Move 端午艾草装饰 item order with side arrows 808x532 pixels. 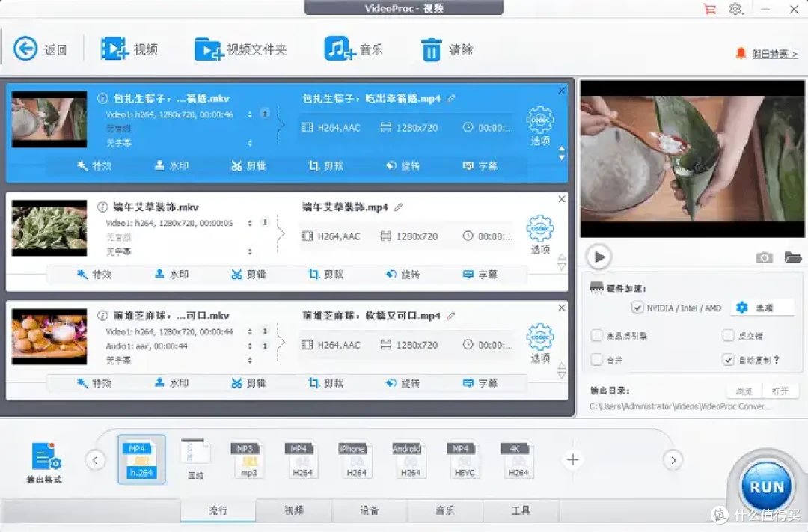click(562, 262)
